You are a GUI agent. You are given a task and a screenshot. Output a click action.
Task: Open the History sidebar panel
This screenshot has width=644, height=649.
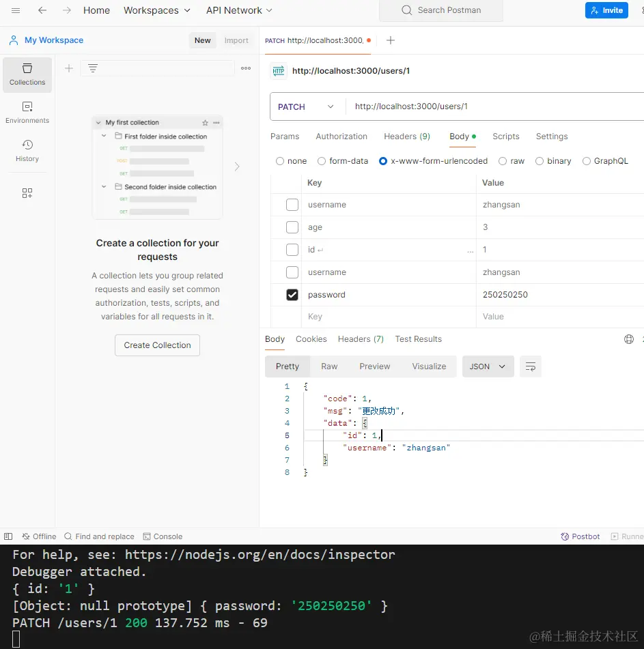pyautogui.click(x=27, y=151)
